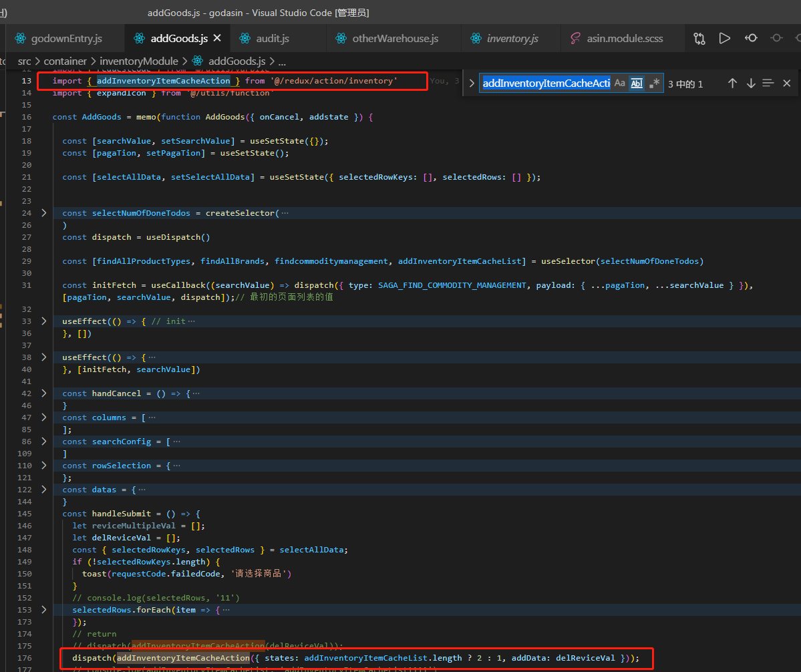Click React icon on audit.js tab

pyautogui.click(x=245, y=38)
